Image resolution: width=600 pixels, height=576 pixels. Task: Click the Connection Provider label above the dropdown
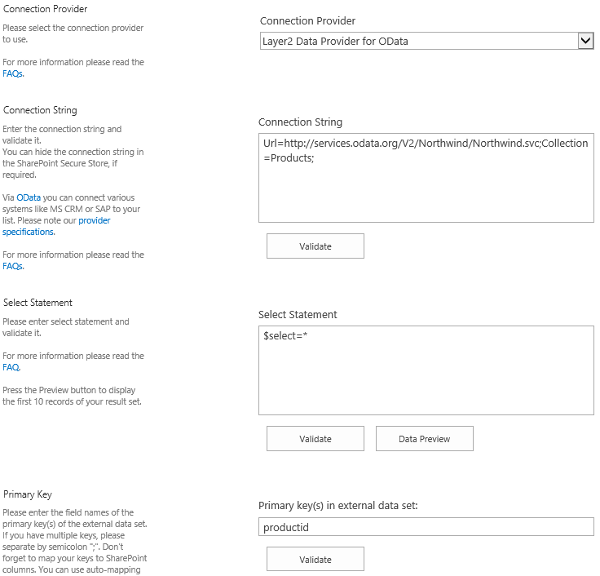point(307,21)
